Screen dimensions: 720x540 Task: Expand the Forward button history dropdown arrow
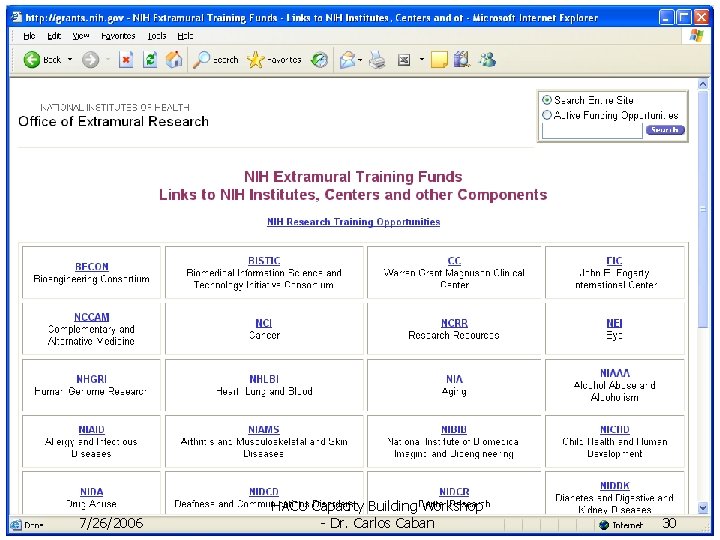click(108, 59)
